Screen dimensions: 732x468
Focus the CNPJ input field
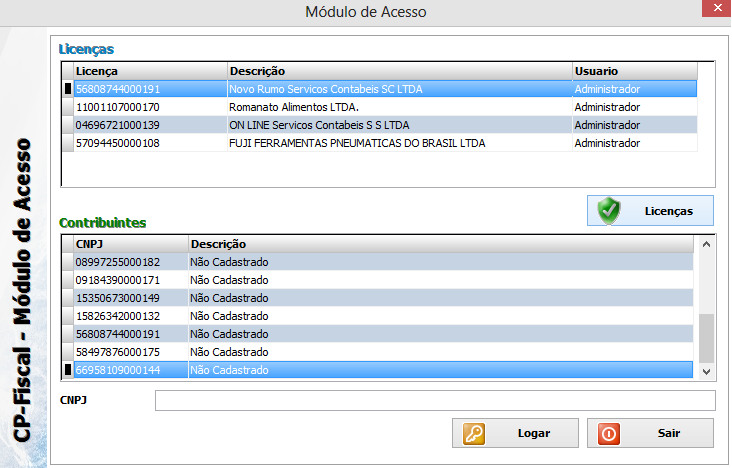click(x=435, y=401)
